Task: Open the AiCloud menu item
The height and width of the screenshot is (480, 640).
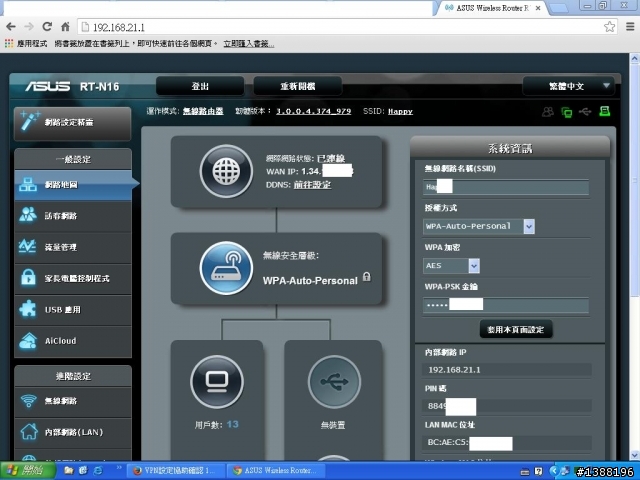Action: tap(73, 341)
